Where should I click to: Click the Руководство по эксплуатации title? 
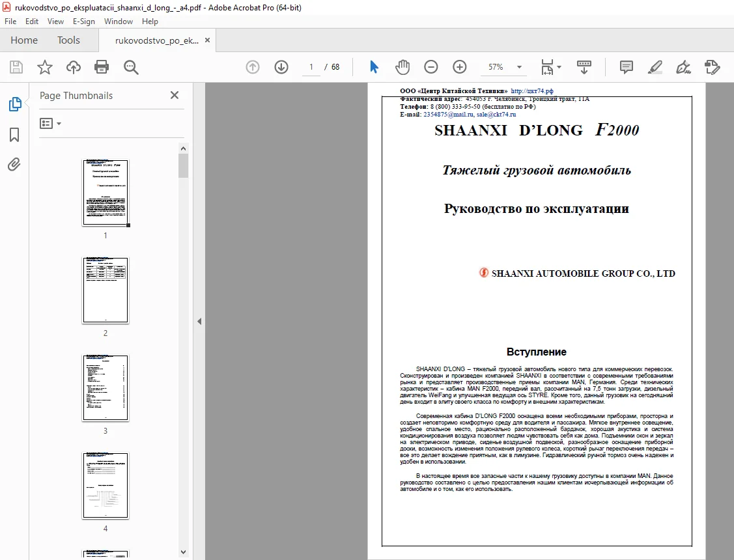pos(537,208)
